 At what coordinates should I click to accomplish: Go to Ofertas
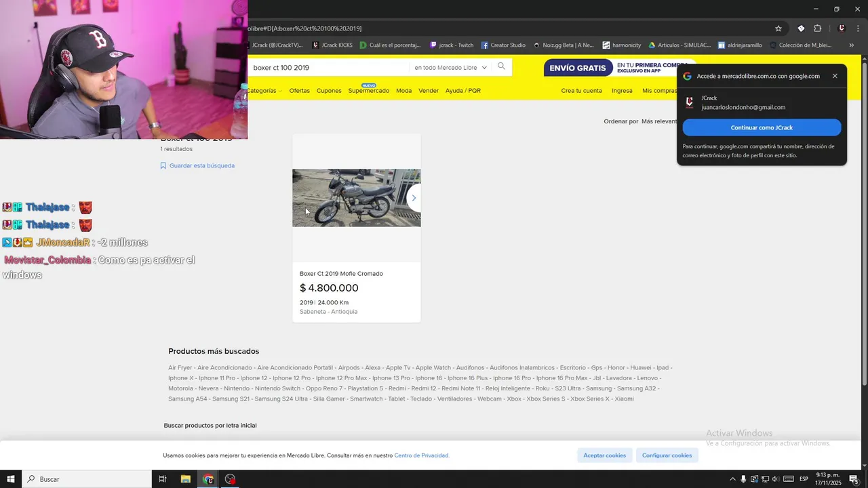click(x=299, y=91)
